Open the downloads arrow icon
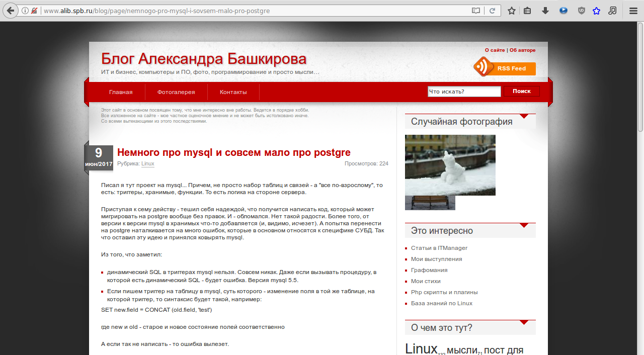Screen dimensions: 644x355 (545, 11)
